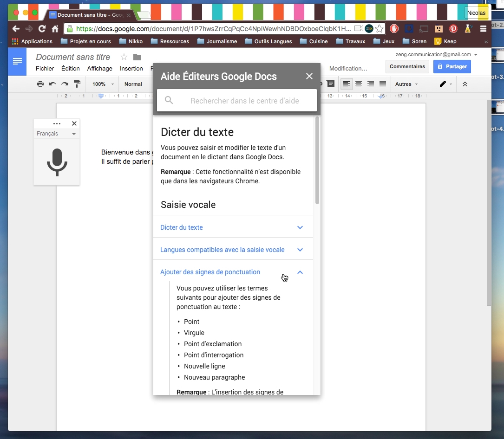Open the Normal style dropdown
This screenshot has width=504, height=439.
133,84
